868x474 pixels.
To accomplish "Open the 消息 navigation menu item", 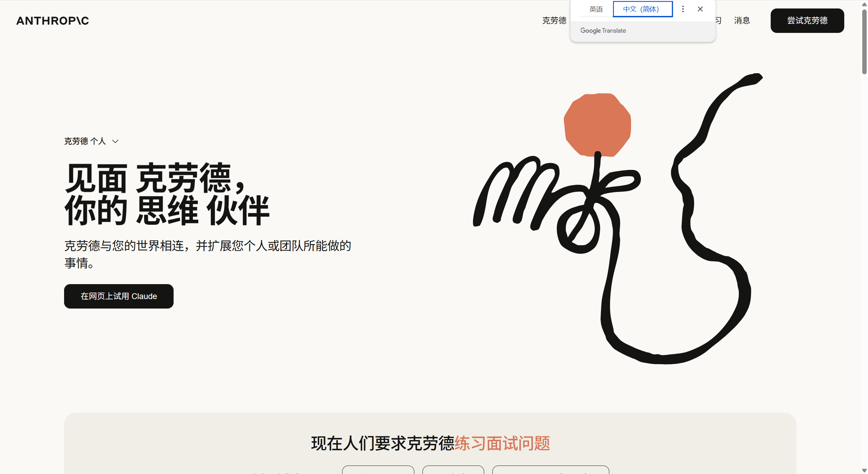I will coord(742,21).
